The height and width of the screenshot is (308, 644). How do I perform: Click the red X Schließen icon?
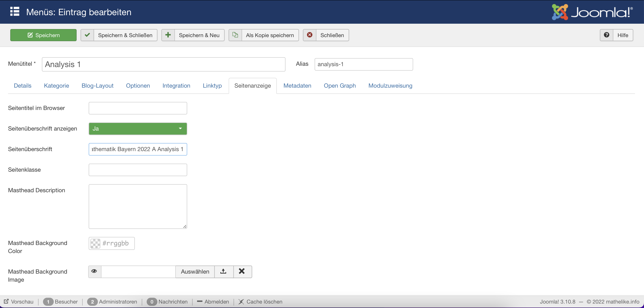[x=309, y=35]
